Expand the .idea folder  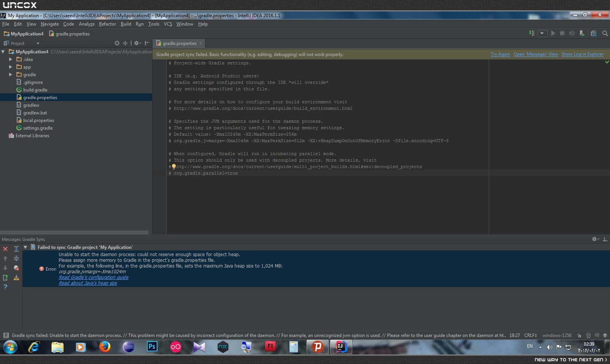point(11,59)
